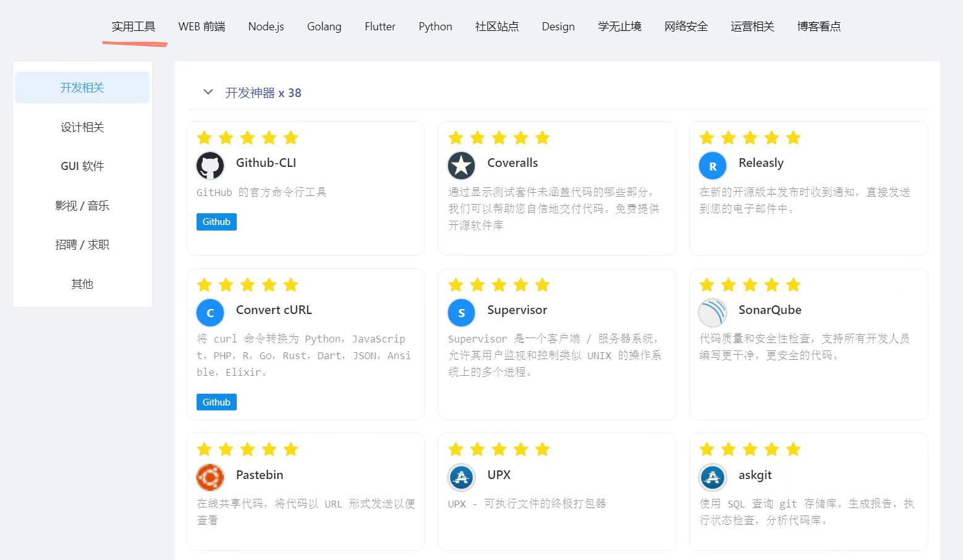Open the SonarQube title link
This screenshot has width=963, height=560.
tap(770, 310)
